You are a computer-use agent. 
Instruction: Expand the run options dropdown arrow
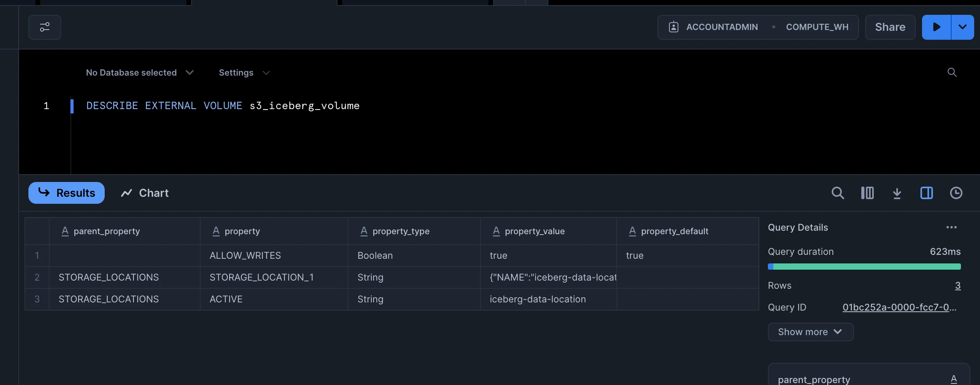click(962, 27)
